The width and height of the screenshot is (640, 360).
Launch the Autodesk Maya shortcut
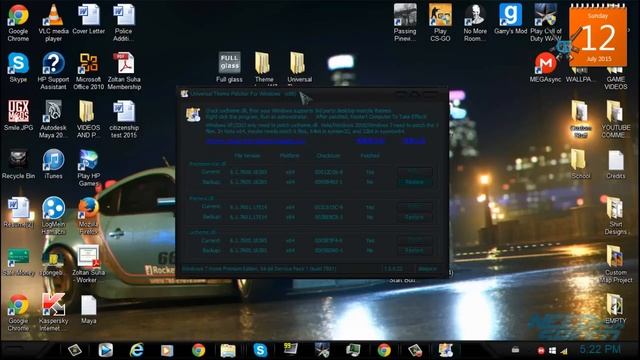53,119
